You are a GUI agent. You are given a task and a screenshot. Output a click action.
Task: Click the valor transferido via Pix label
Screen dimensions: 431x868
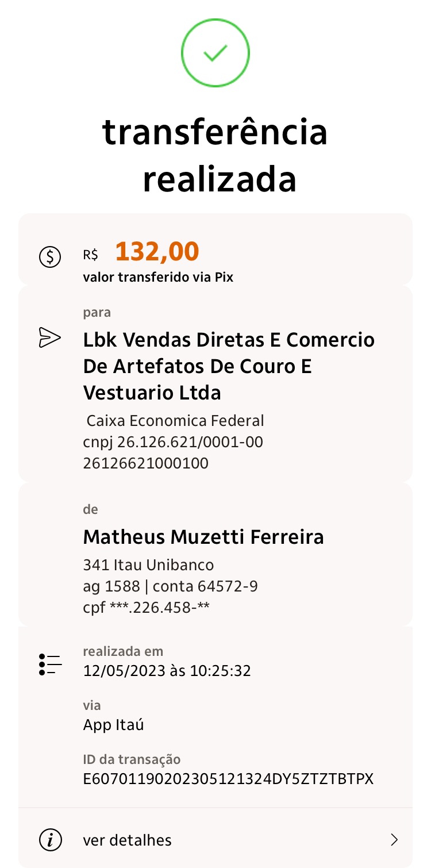click(158, 277)
